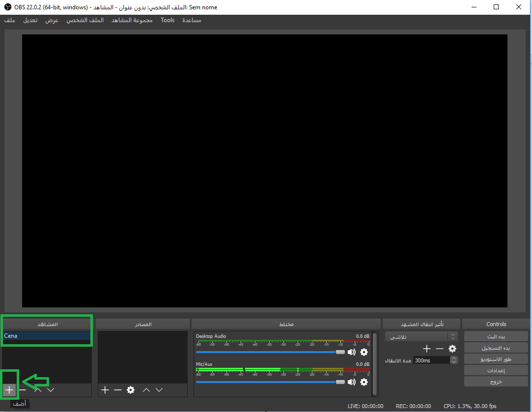This screenshot has width=532, height=412.
Task: Open Mic/Aux settings gear
Action: (x=364, y=382)
